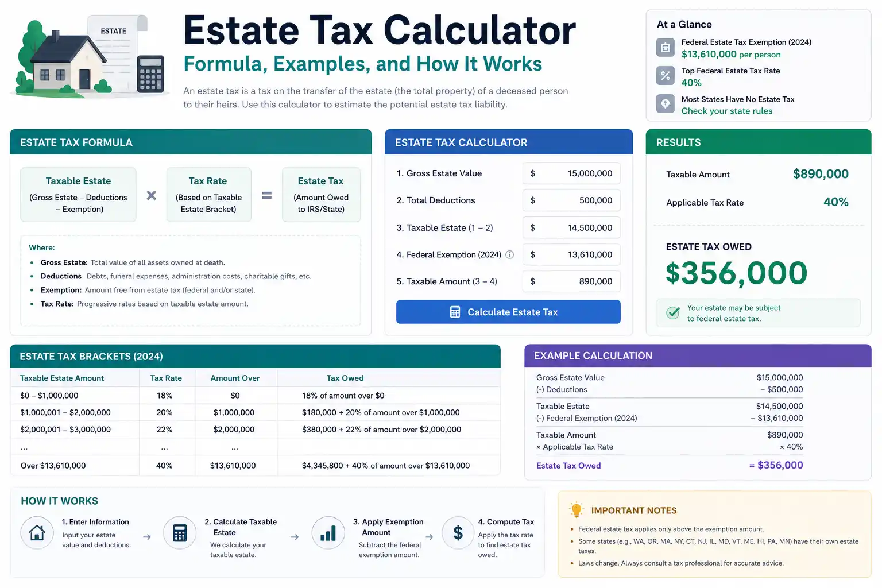Click the $356,000 Estate Tax Owed result

(736, 273)
